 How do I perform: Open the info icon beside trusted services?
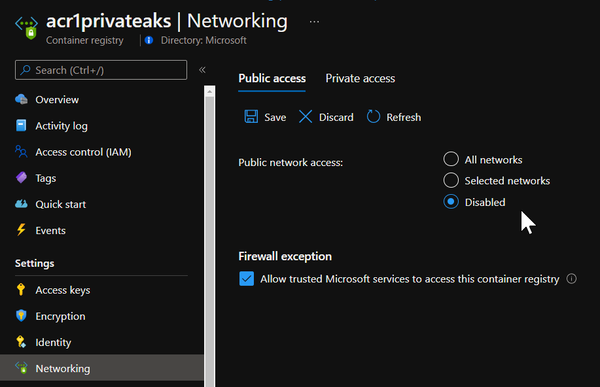coord(571,279)
